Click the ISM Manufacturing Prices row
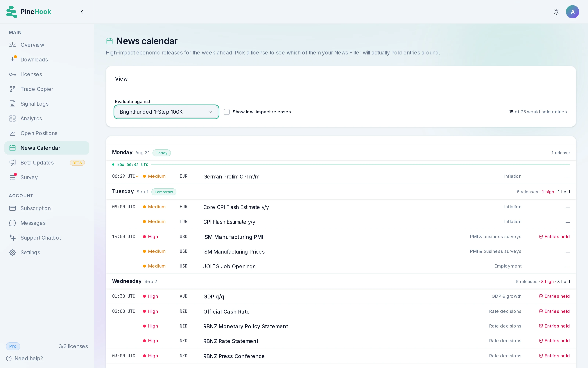This screenshot has height=368, width=588. pos(341,251)
